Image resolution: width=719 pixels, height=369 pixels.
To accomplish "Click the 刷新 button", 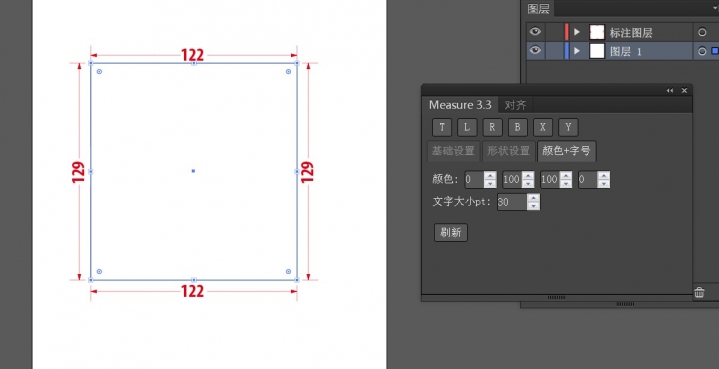I will coord(451,232).
